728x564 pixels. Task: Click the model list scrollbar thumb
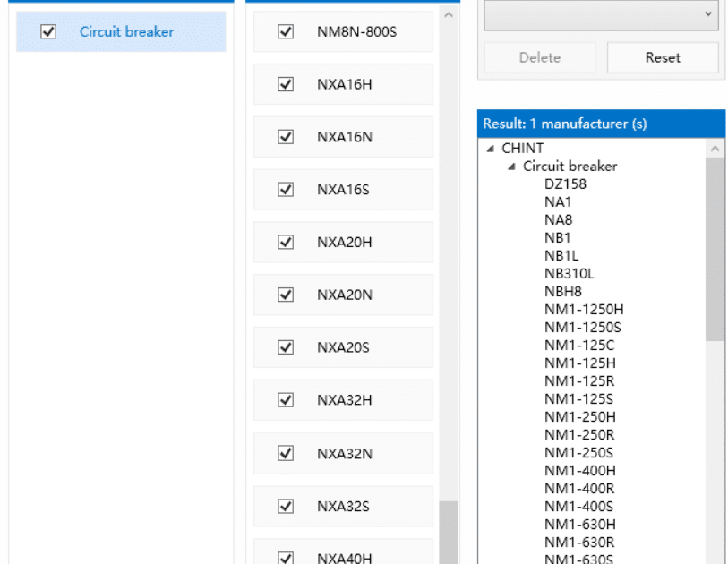tap(449, 533)
